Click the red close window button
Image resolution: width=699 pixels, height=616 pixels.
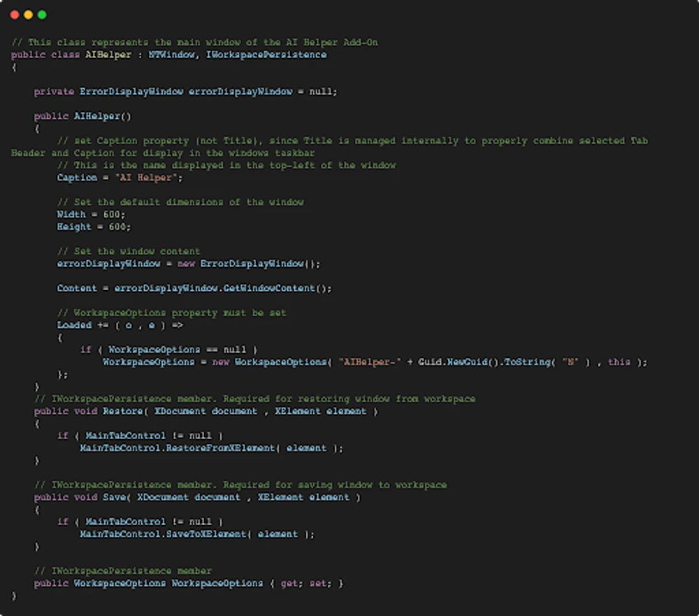pyautogui.click(x=14, y=15)
